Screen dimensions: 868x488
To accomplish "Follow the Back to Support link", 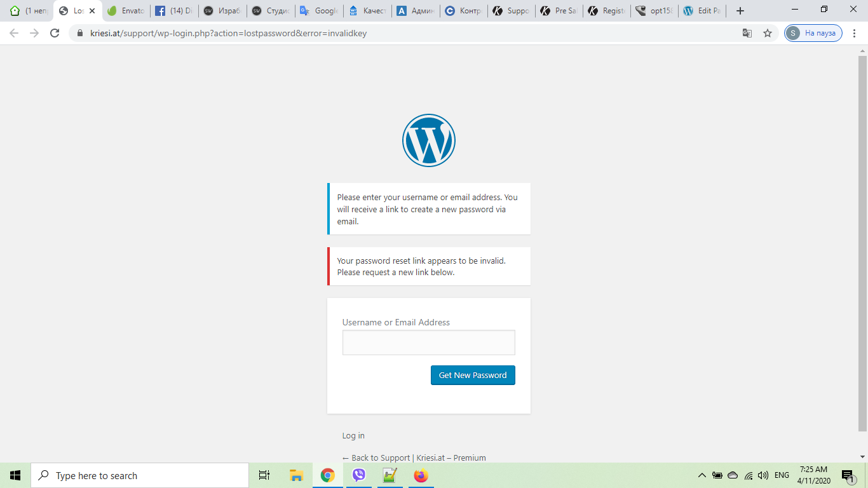I will coord(414,457).
